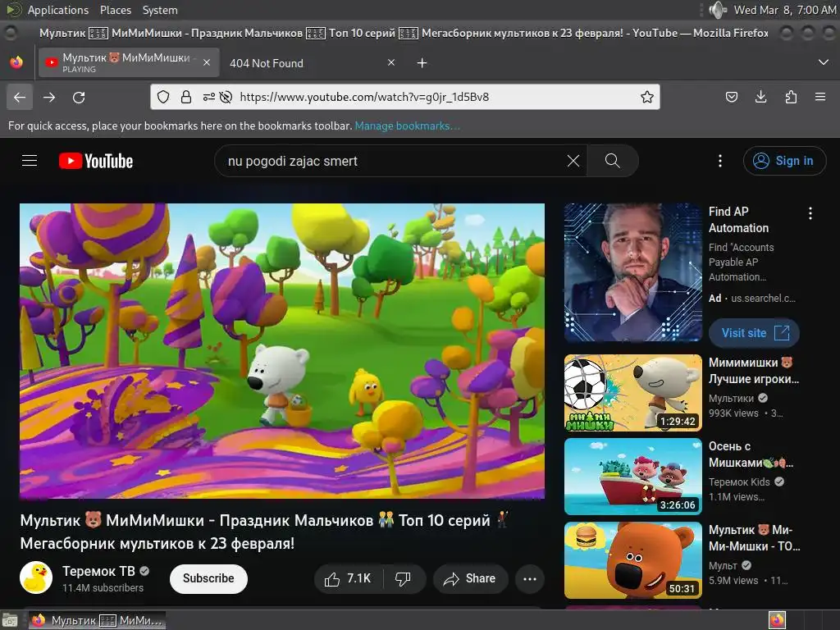Show the desktop from bottom panel
Image resolution: width=840 pixels, height=630 pixels.
click(9, 620)
